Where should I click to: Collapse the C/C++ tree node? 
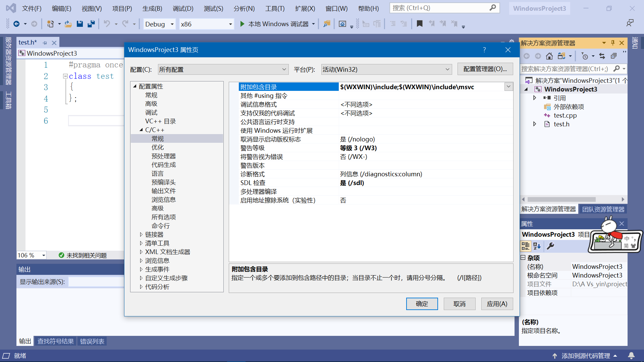pyautogui.click(x=141, y=130)
